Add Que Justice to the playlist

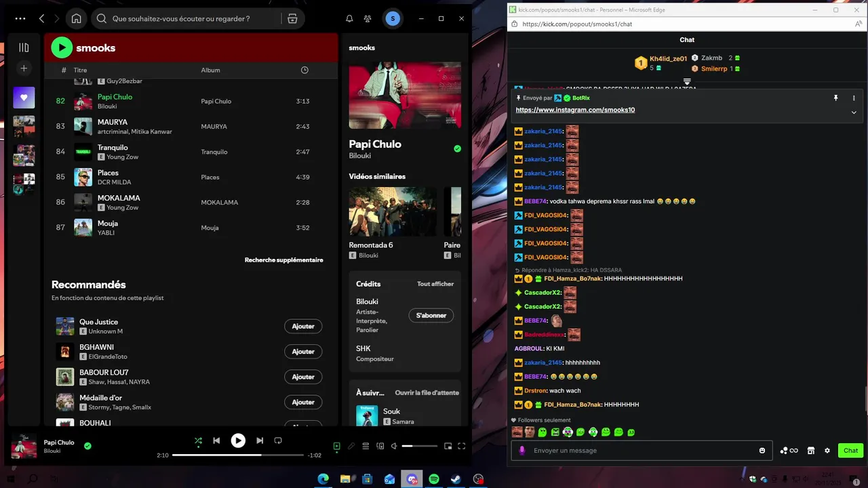click(x=303, y=326)
